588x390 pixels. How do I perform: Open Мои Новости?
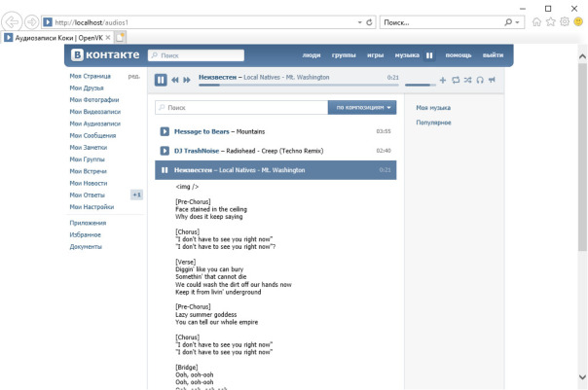pos(89,183)
